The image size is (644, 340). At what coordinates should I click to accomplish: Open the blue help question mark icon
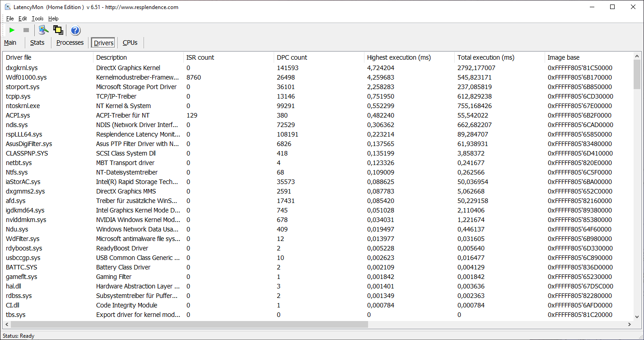75,30
